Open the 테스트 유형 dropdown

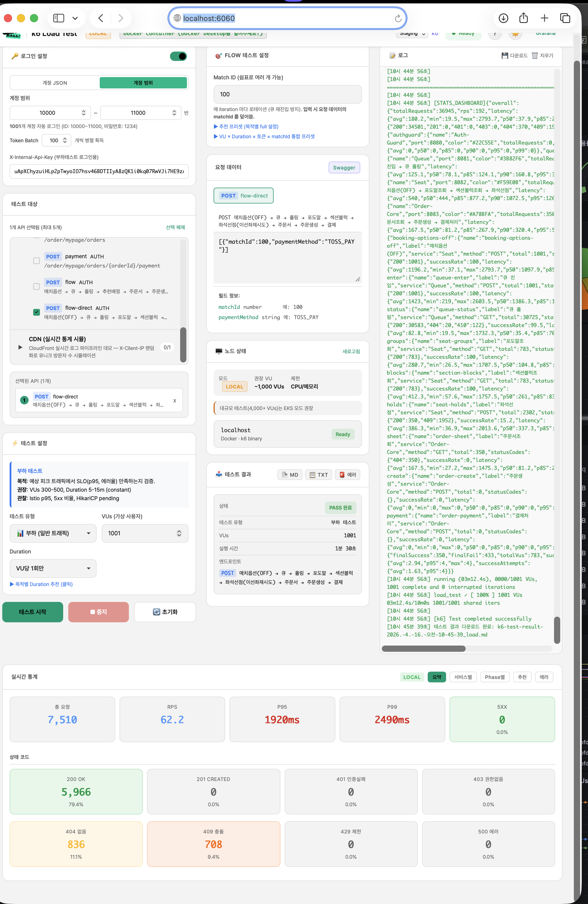pos(53,533)
